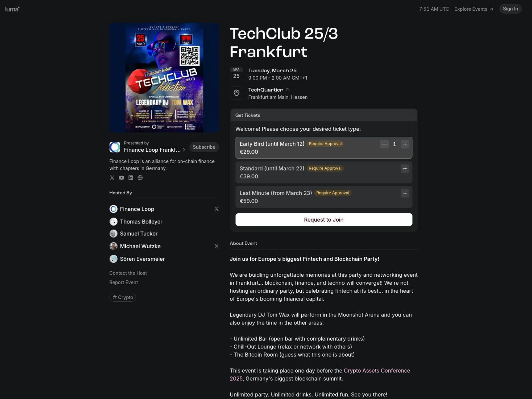
Task: Click Early Bird price €29.00
Action: 249,152
